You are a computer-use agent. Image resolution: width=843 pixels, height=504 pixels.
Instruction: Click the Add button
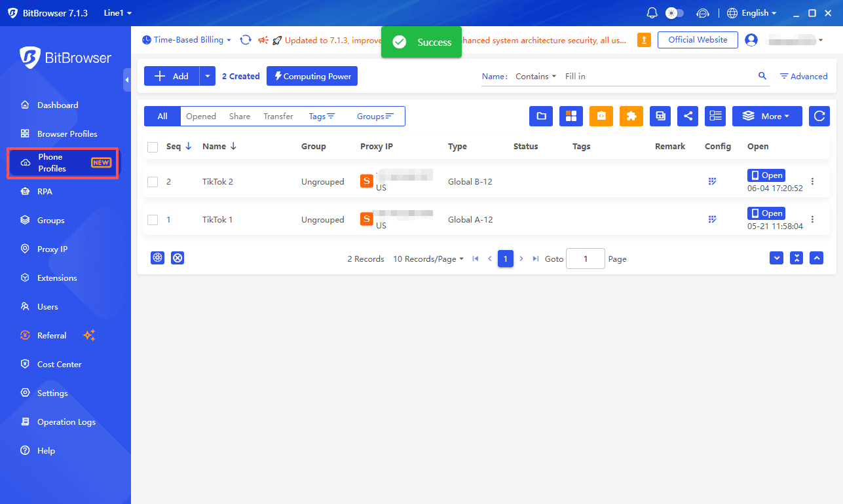(x=172, y=76)
